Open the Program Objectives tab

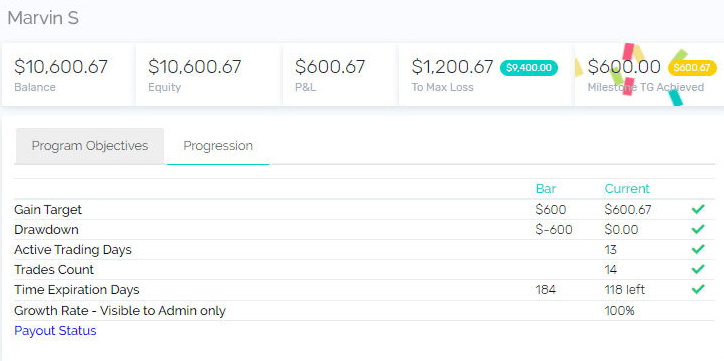click(x=90, y=146)
